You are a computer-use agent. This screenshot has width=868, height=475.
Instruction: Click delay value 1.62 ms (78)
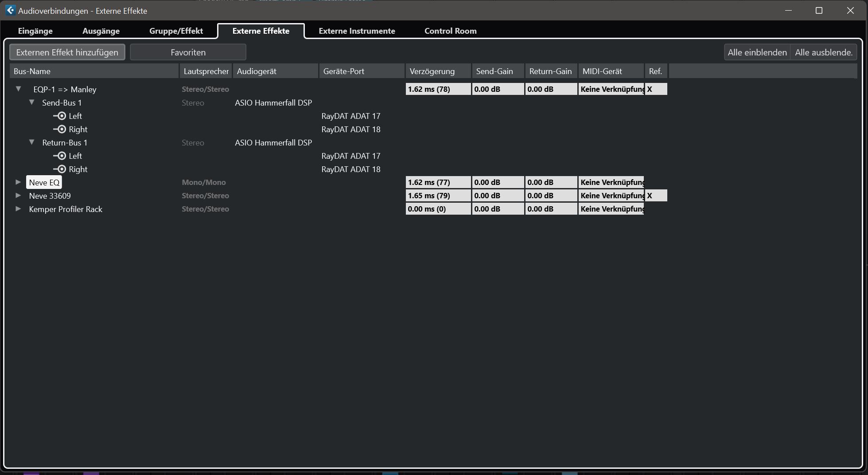pos(438,89)
